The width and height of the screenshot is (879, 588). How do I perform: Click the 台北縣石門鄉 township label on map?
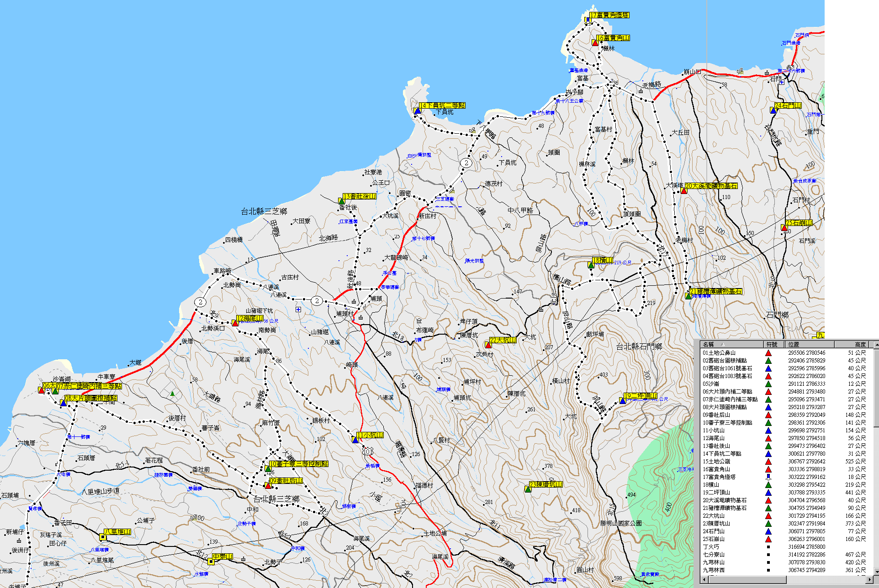coord(639,346)
